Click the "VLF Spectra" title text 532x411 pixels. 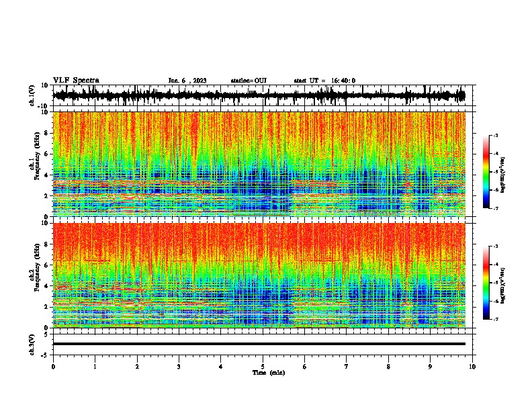(76, 80)
